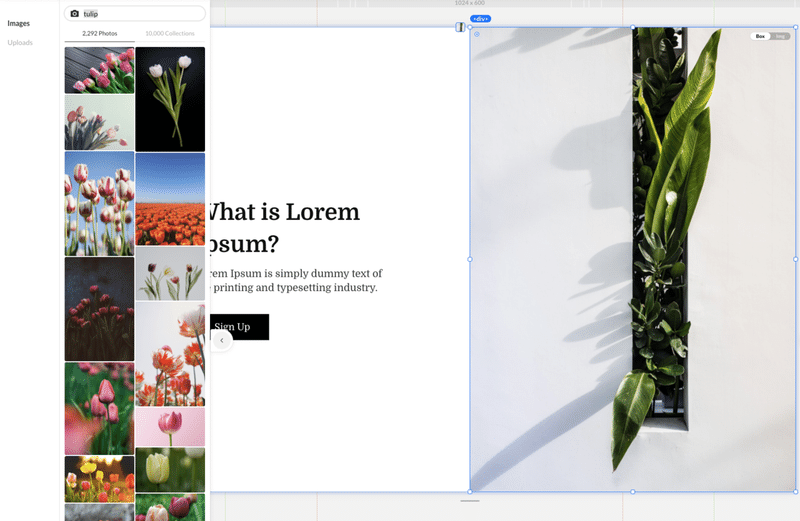
Task: Click the camera icon in the search box
Action: point(74,14)
